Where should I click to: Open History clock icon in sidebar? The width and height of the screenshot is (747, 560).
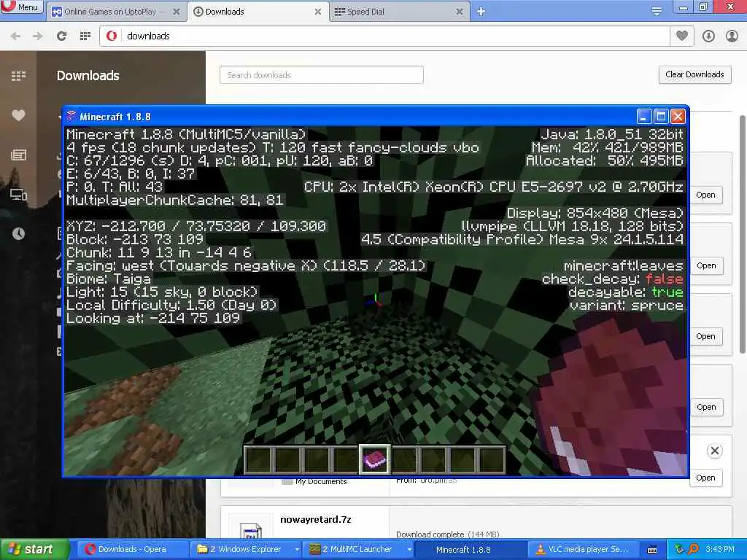tap(18, 234)
